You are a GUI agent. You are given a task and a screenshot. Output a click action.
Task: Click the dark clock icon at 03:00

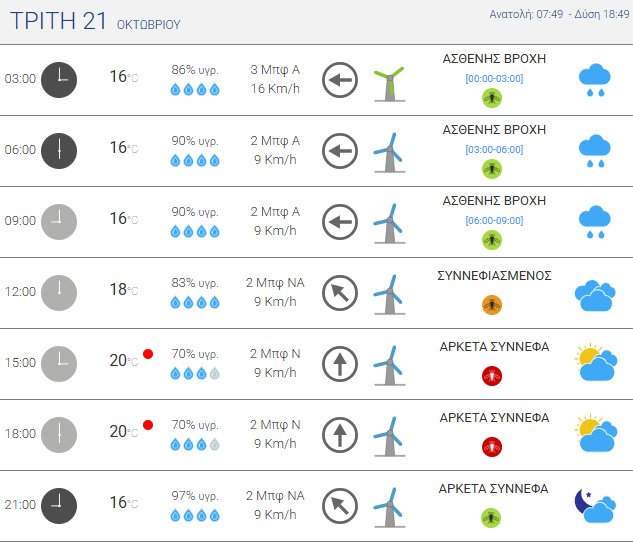59,79
